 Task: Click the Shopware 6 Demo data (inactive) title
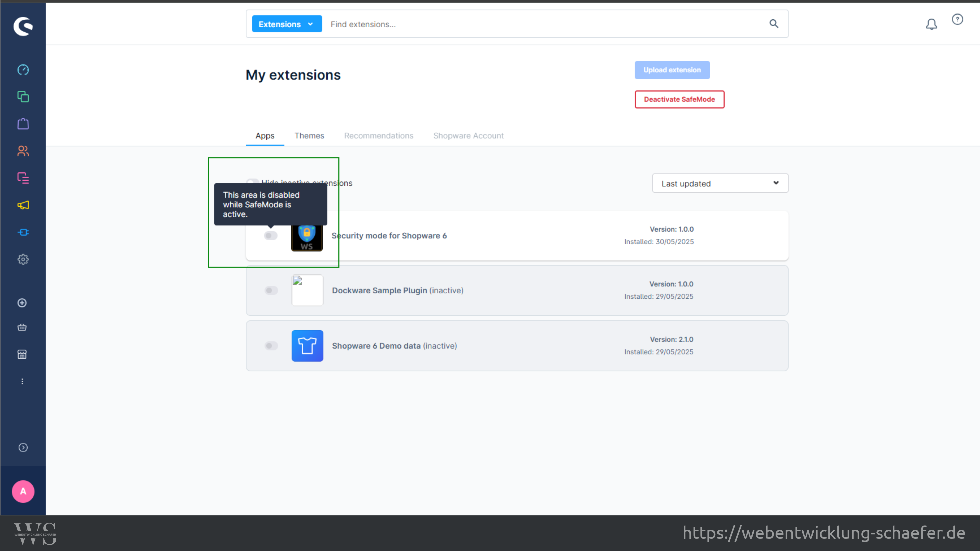tap(395, 346)
